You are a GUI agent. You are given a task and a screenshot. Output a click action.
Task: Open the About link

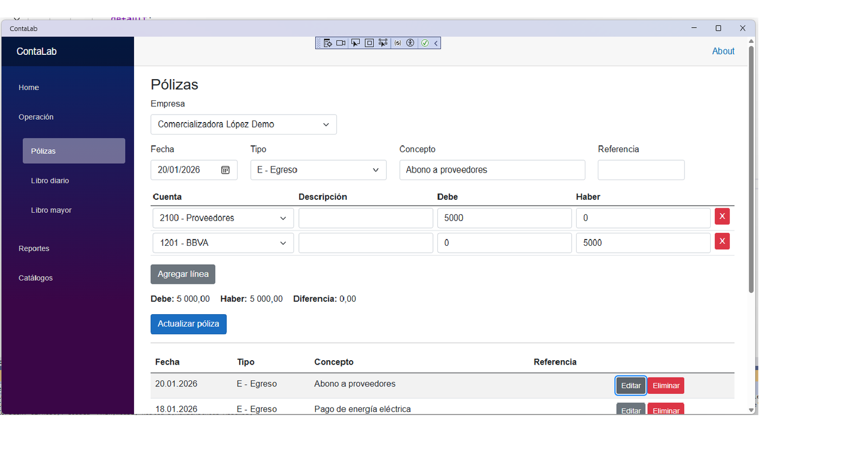[x=723, y=51]
